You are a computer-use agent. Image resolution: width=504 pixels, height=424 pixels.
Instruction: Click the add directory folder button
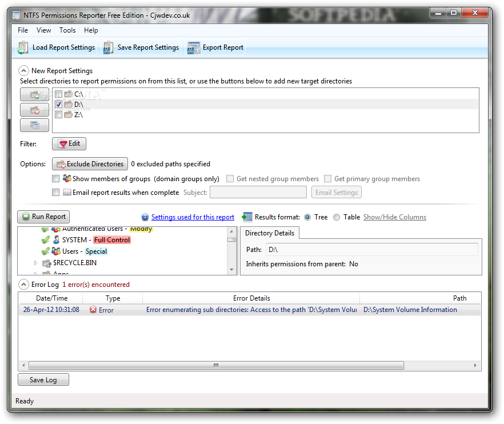tap(34, 94)
